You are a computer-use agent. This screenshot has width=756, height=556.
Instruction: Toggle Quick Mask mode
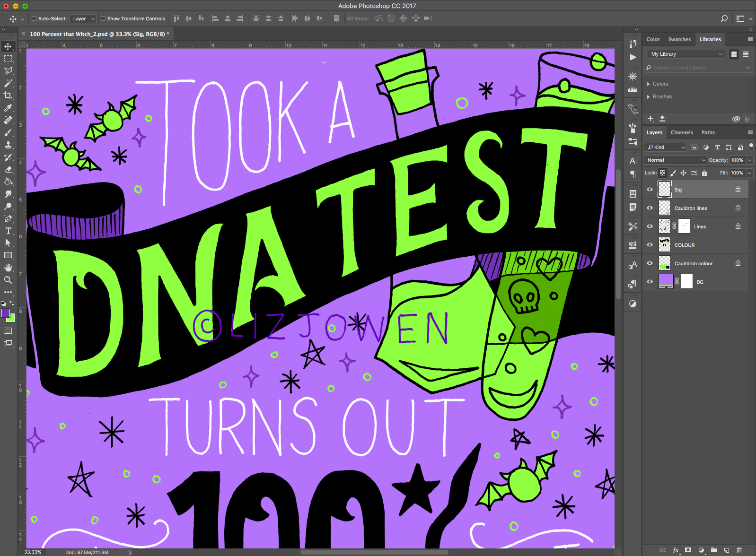8,331
